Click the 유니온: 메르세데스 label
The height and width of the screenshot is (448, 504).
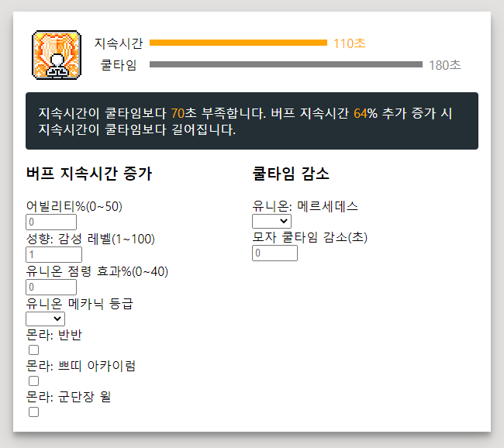pyautogui.click(x=305, y=206)
